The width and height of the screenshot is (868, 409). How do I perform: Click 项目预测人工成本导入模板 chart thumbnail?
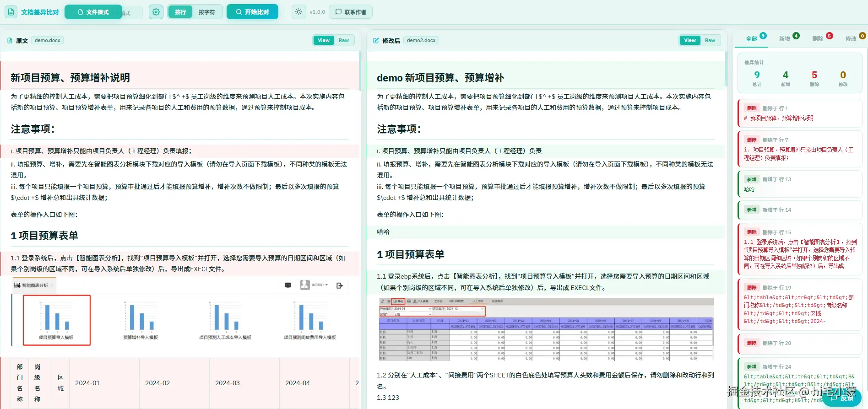[x=225, y=320]
